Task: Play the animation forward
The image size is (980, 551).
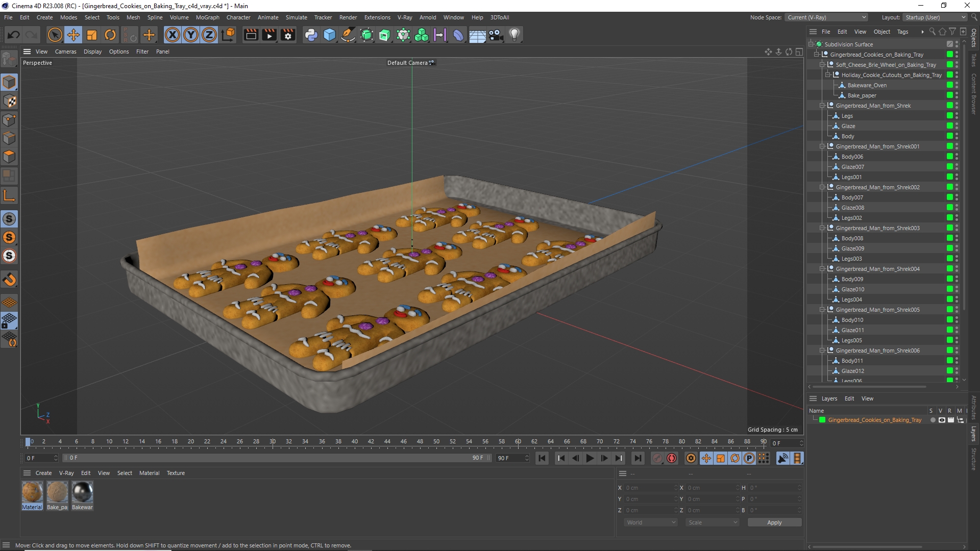Action: tap(590, 458)
